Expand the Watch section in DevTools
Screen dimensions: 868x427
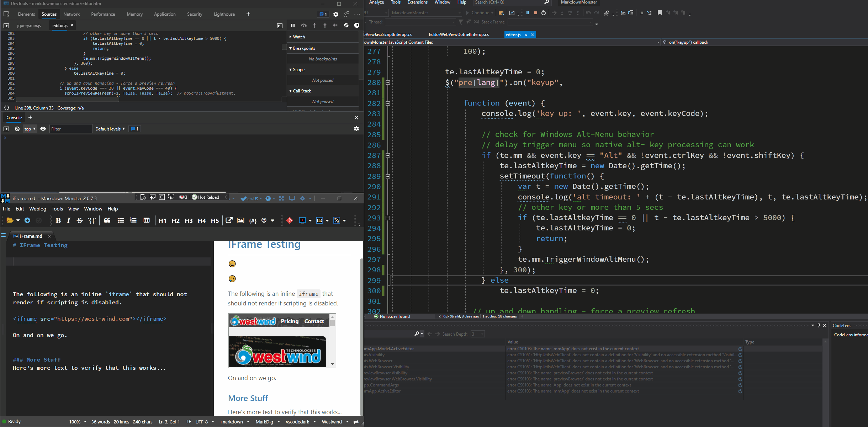[x=299, y=37]
